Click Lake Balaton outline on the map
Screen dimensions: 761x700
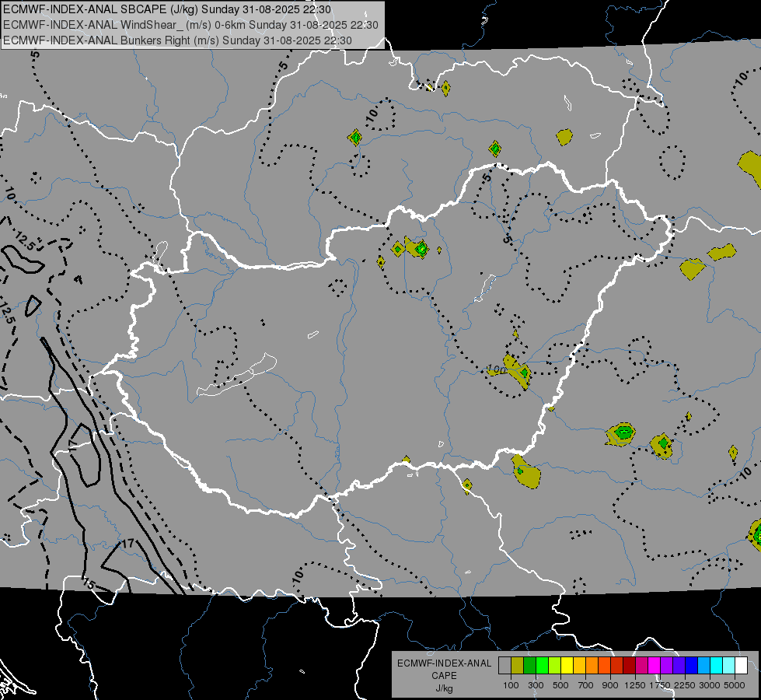coord(236,376)
